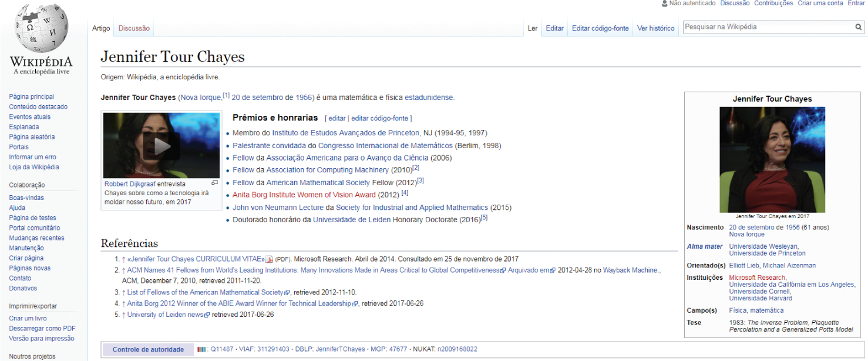Open the University of Leiden news reference

tap(165, 315)
